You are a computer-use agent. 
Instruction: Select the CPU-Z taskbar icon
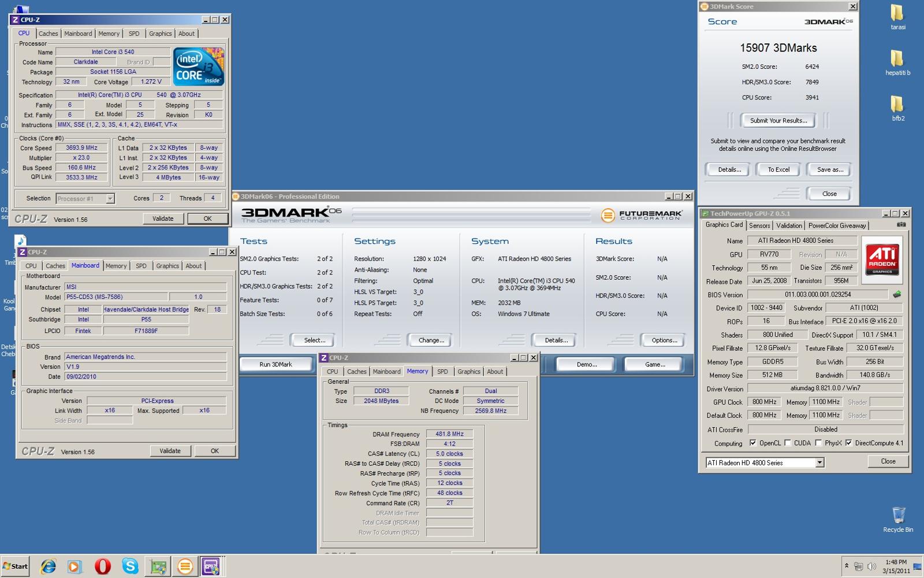click(x=211, y=566)
